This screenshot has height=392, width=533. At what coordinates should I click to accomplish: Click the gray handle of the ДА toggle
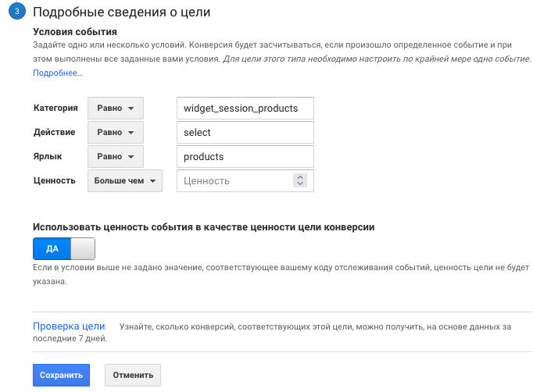(82, 249)
